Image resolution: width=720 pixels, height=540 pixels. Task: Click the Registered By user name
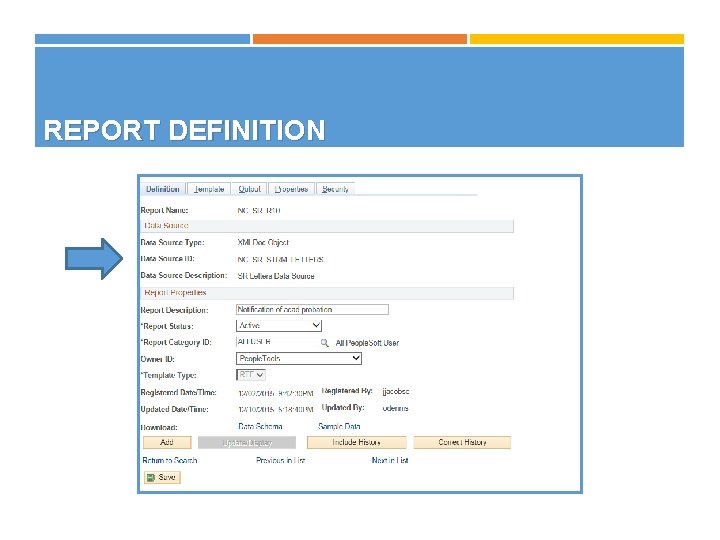(x=396, y=392)
